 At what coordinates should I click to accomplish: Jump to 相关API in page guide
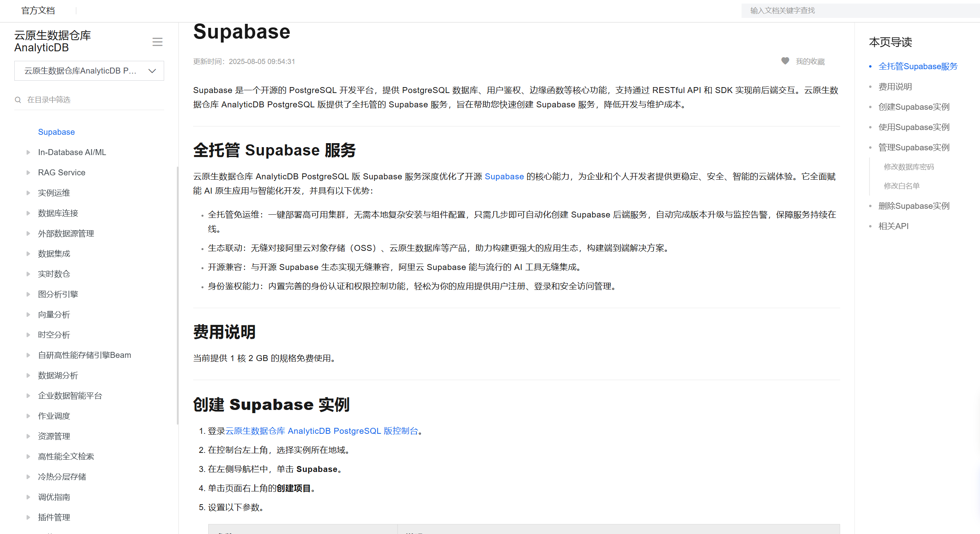tap(893, 226)
